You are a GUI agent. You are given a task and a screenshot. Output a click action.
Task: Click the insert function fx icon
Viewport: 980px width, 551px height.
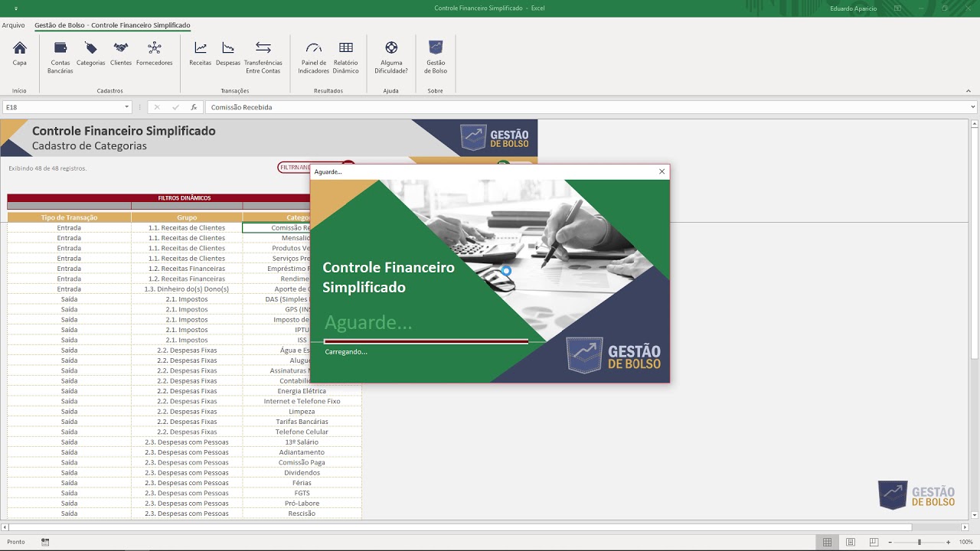[x=194, y=107]
